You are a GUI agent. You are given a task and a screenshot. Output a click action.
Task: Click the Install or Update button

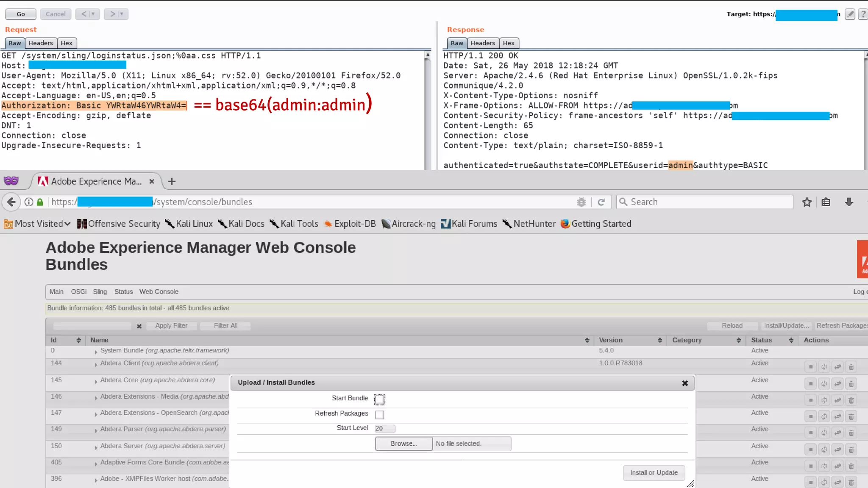click(x=654, y=473)
